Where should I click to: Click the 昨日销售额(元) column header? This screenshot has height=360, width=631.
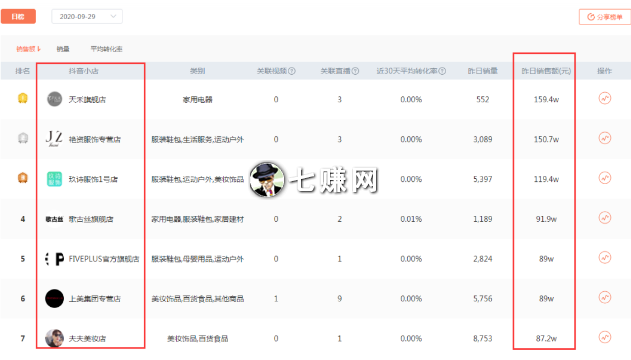point(546,71)
